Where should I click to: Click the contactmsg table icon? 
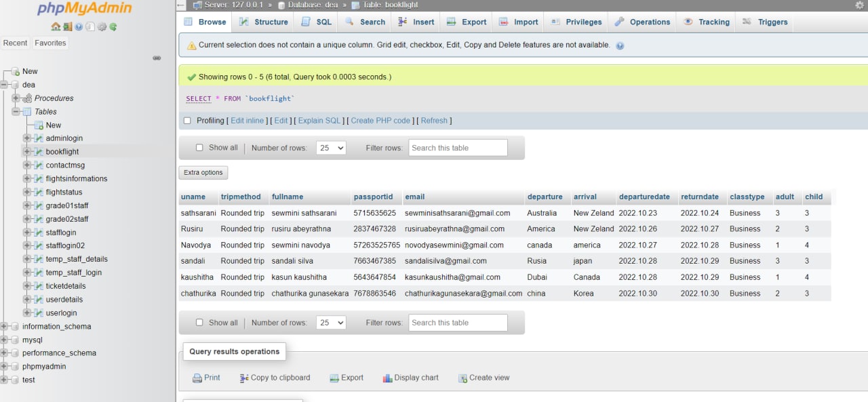[39, 165]
